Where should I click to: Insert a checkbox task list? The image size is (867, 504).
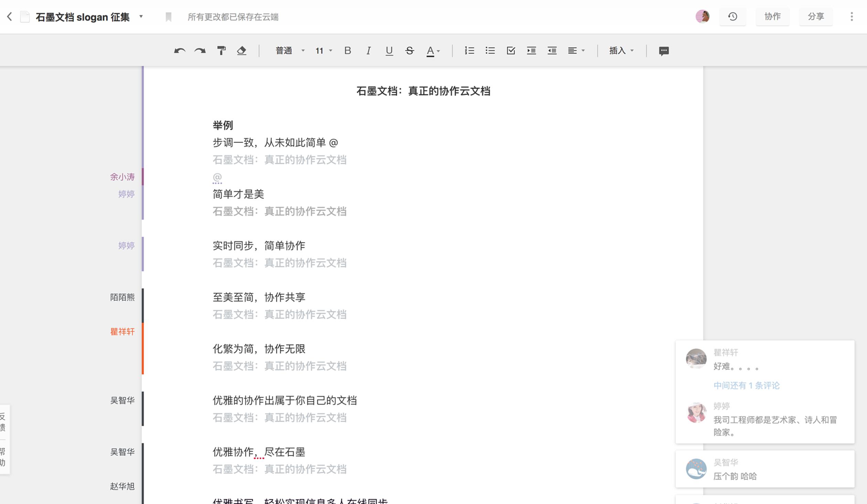tap(511, 51)
